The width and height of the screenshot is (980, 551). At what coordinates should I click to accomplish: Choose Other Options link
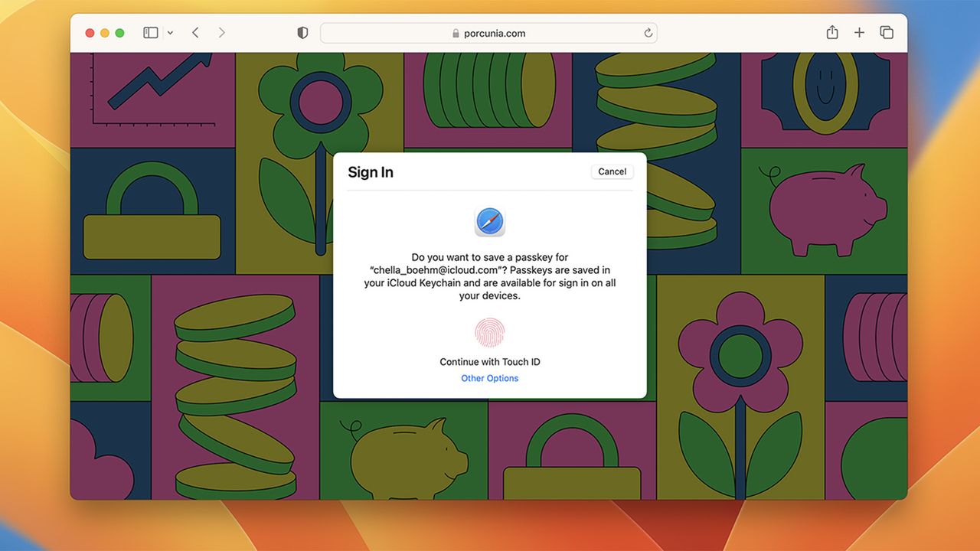pyautogui.click(x=490, y=378)
